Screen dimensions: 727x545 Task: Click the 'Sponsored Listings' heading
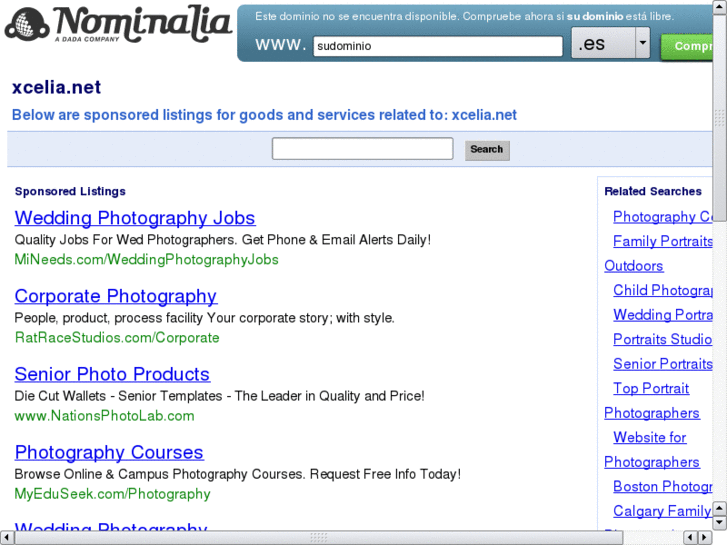click(70, 191)
